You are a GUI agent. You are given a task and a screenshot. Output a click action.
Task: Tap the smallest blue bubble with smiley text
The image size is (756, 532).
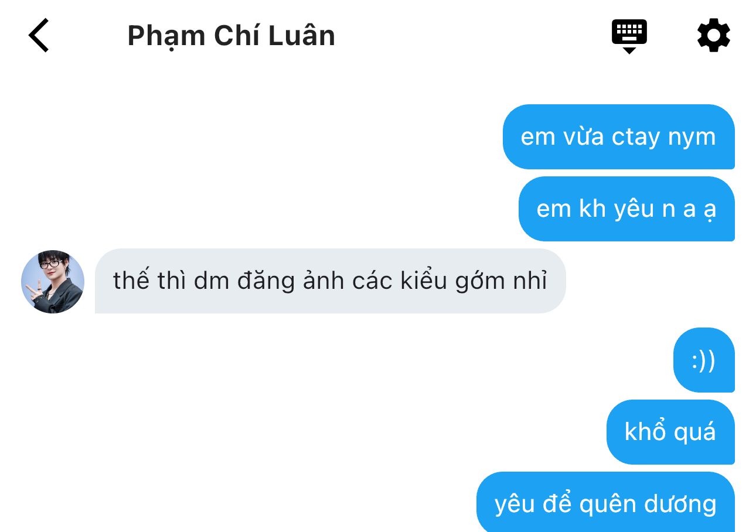[x=704, y=360]
